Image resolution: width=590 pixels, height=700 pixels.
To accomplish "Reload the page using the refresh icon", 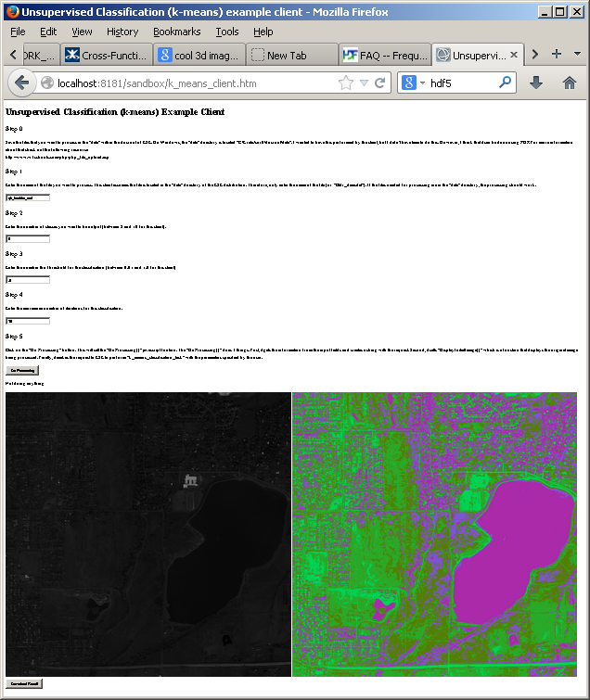I will 379,83.
